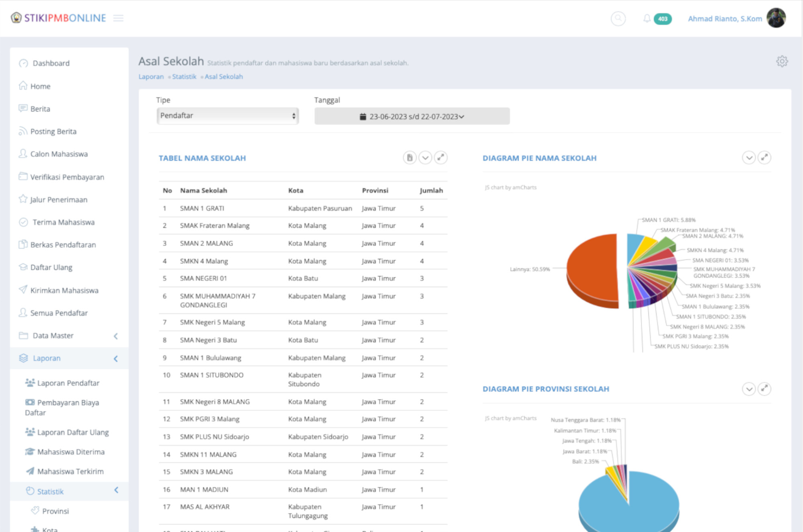This screenshot has height=532, width=803.
Task: Fullscreen the Diagram Pie Nama Sekolah panel
Action: [x=764, y=158]
